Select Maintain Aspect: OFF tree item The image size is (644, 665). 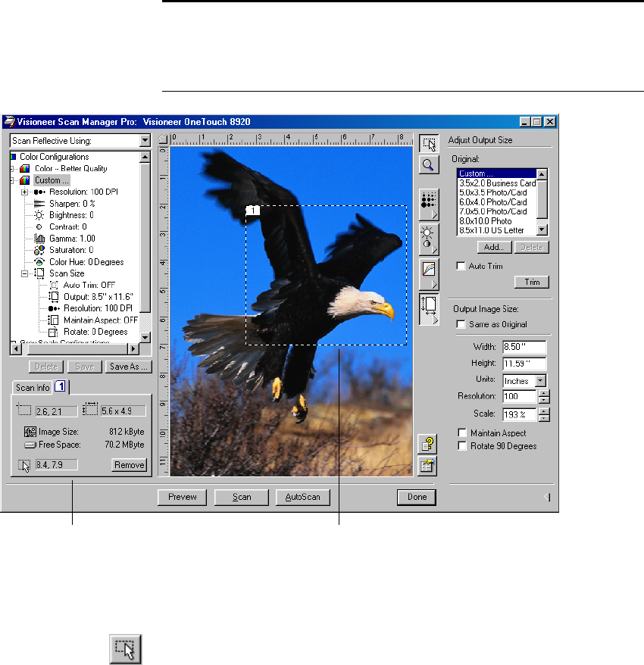101,320
